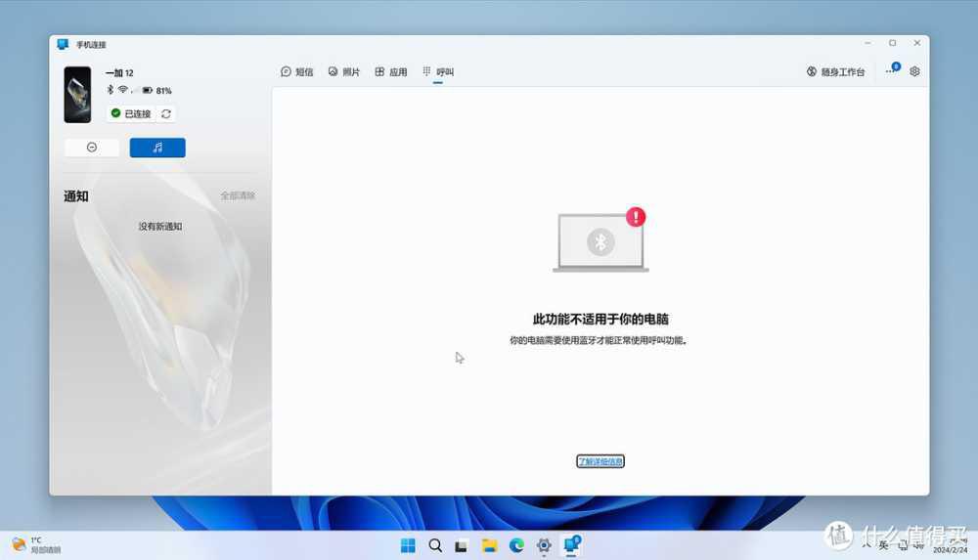Open the 了解详细信息 link
The image size is (978, 560).
click(x=600, y=461)
